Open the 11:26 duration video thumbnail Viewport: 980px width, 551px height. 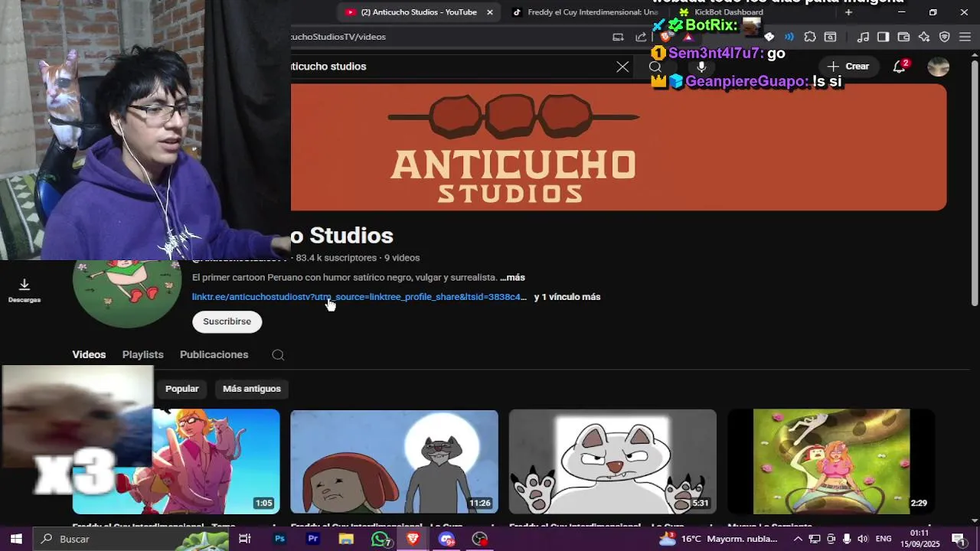(x=394, y=461)
